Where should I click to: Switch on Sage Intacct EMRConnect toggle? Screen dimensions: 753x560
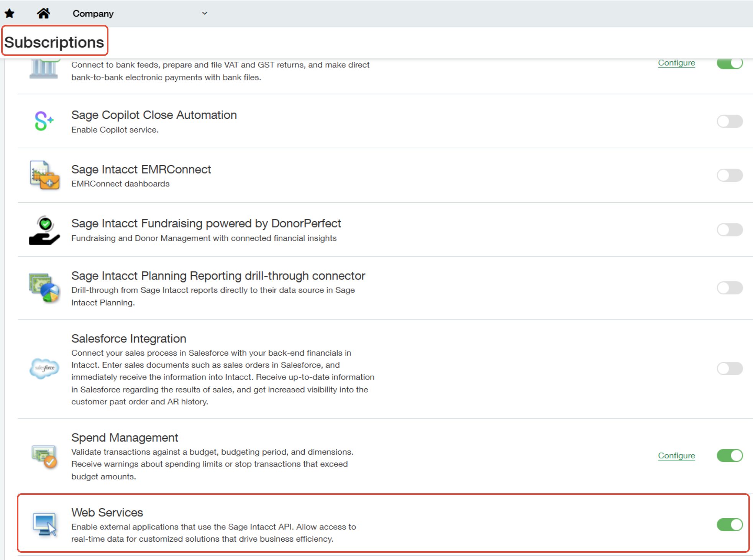729,176
